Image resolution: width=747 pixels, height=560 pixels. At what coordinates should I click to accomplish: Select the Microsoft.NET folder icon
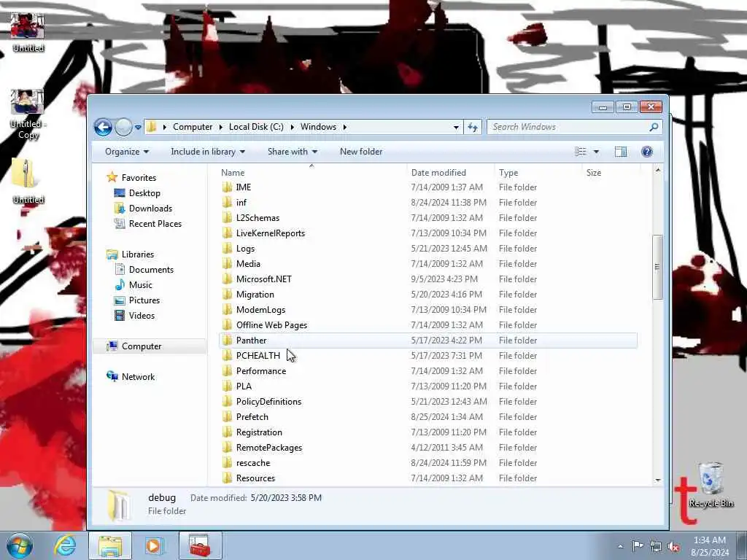[x=228, y=279]
